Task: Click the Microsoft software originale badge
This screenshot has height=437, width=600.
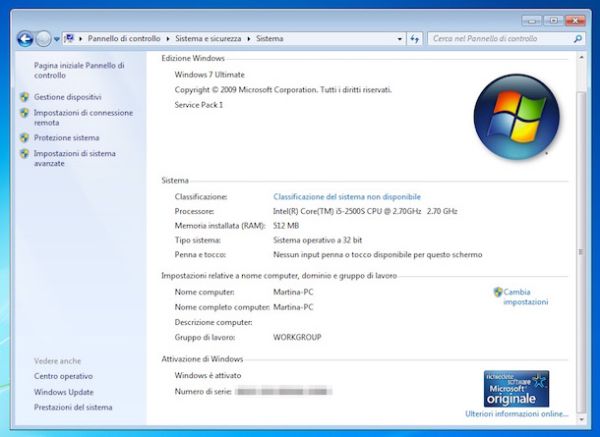Action: pos(512,387)
